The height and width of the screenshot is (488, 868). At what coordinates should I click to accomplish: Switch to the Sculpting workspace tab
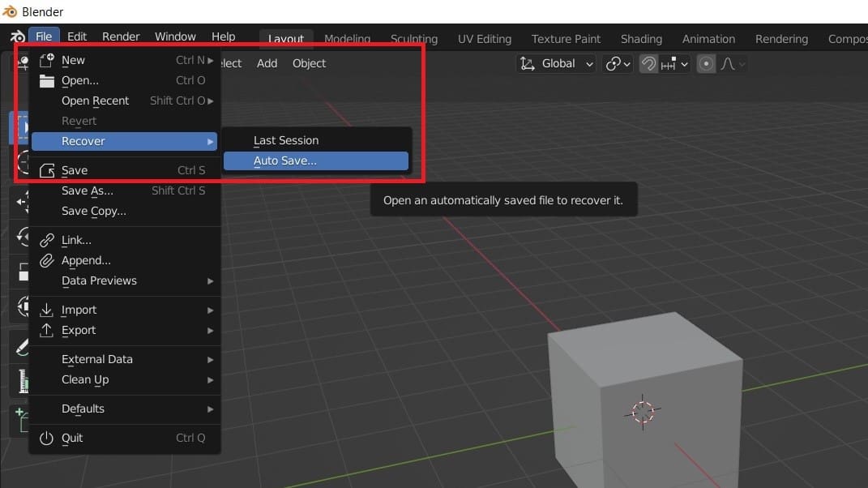click(x=414, y=39)
